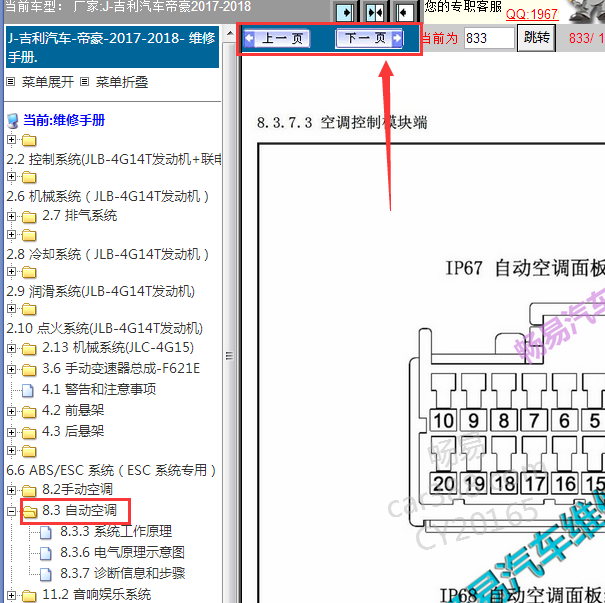Image resolution: width=605 pixels, height=603 pixels.
Task: Expand the 2.6 机械系统 node
Action: [x=11, y=177]
